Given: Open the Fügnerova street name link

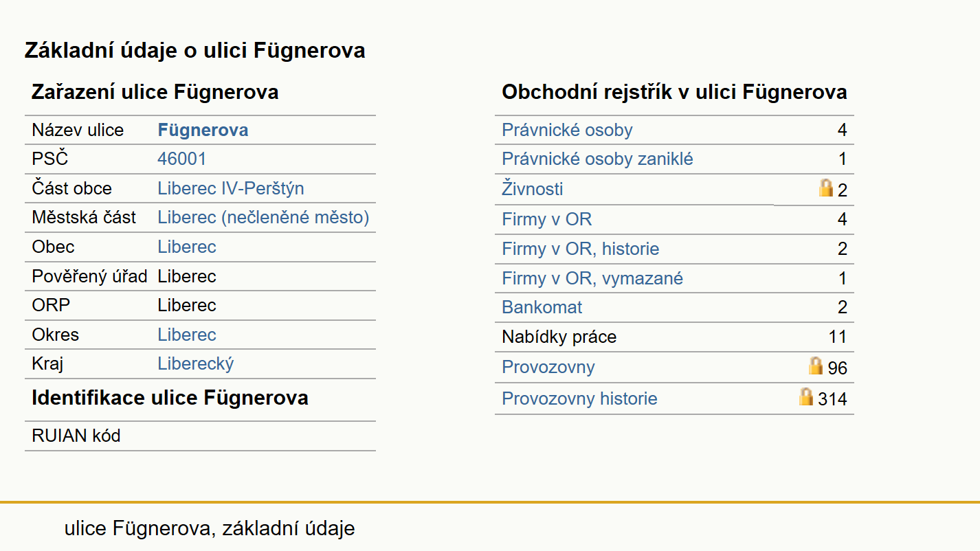Looking at the screenshot, I should point(203,131).
